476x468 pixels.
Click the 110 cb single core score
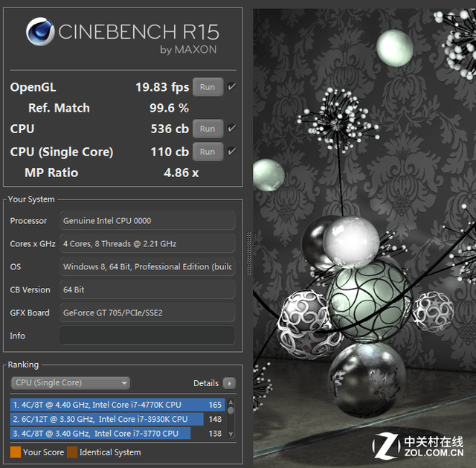tap(170, 152)
